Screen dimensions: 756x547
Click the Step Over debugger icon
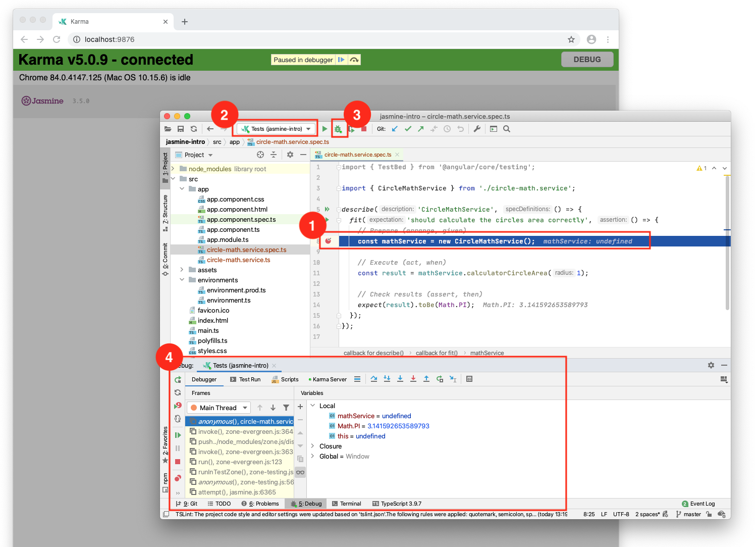coord(374,379)
